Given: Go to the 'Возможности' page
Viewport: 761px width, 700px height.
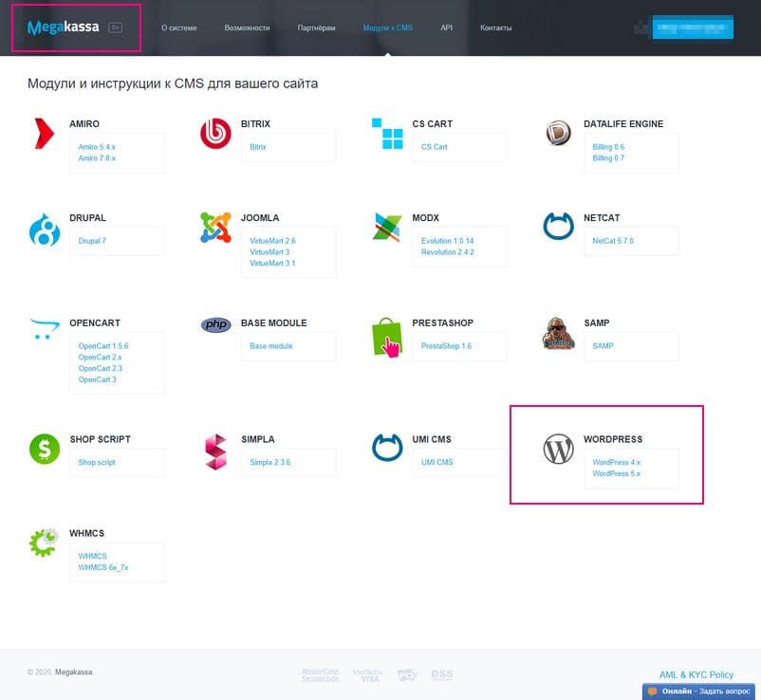Looking at the screenshot, I should pos(247,28).
